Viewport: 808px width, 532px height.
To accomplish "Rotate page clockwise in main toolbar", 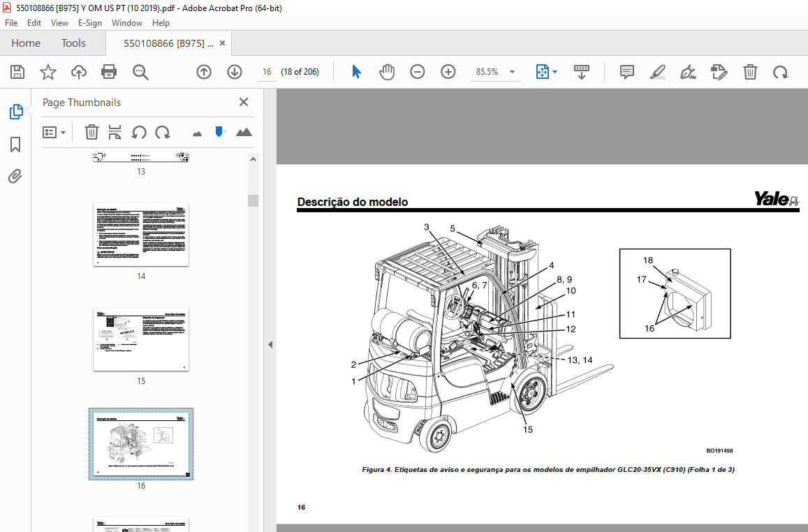I will pyautogui.click(x=780, y=72).
